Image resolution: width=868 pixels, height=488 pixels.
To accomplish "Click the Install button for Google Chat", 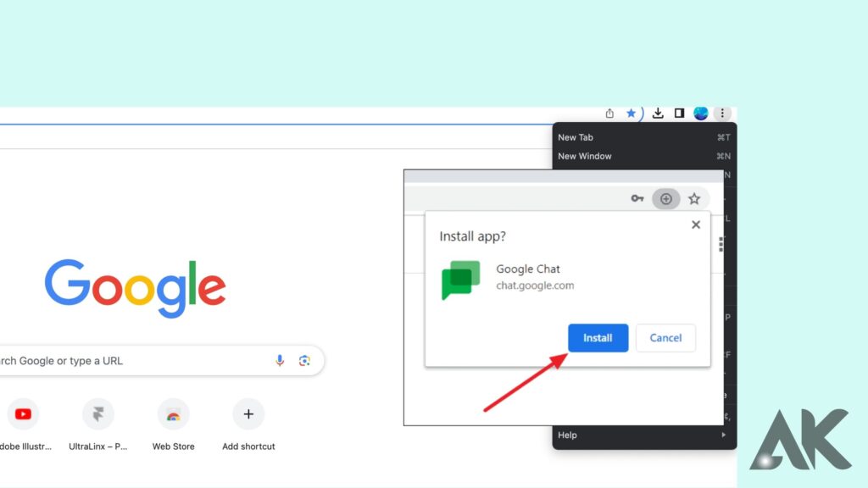I will (598, 338).
